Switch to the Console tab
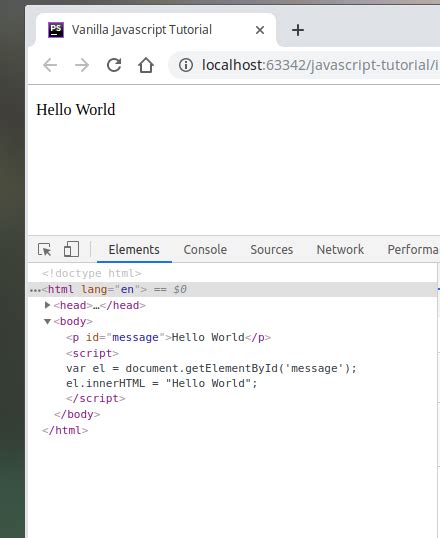Viewport: 440px width, 538px height. pyautogui.click(x=205, y=249)
